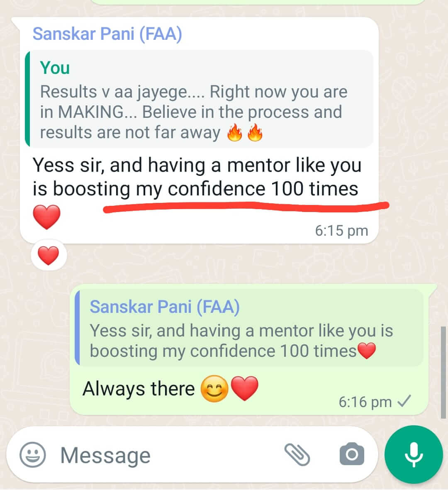This screenshot has width=448, height=490.
Task: Open Sanskar Pani (FAA) sender name in the received message
Action: click(x=107, y=34)
